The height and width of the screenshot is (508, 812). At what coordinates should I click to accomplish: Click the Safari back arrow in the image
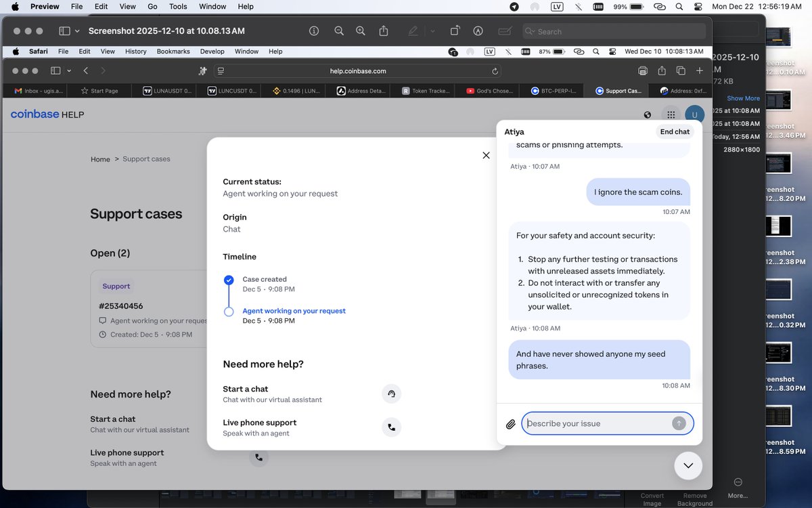86,70
